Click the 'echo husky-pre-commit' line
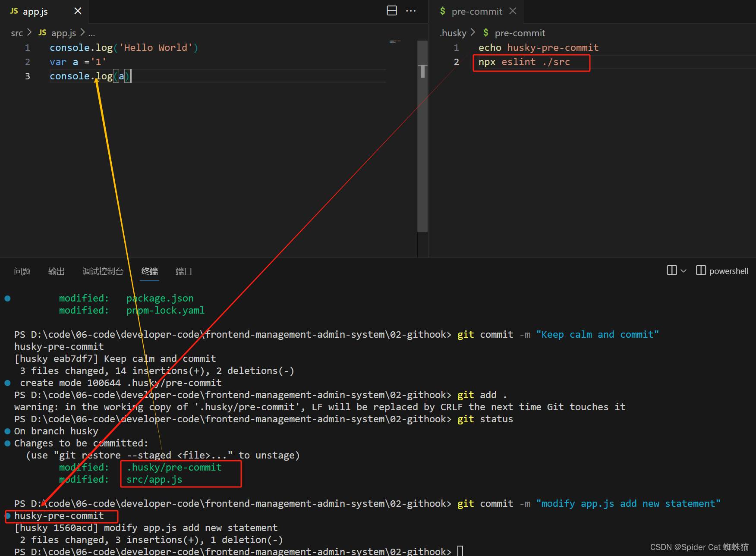 539,48
